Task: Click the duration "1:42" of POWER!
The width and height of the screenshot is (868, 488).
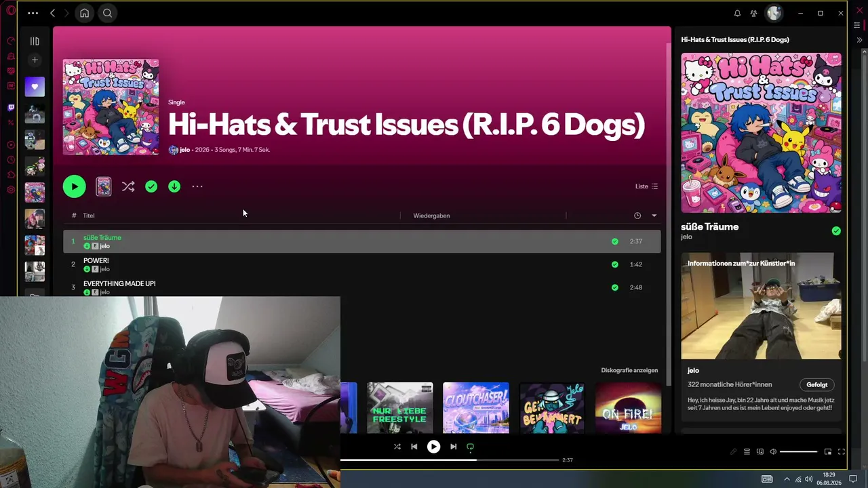Action: coord(635,264)
